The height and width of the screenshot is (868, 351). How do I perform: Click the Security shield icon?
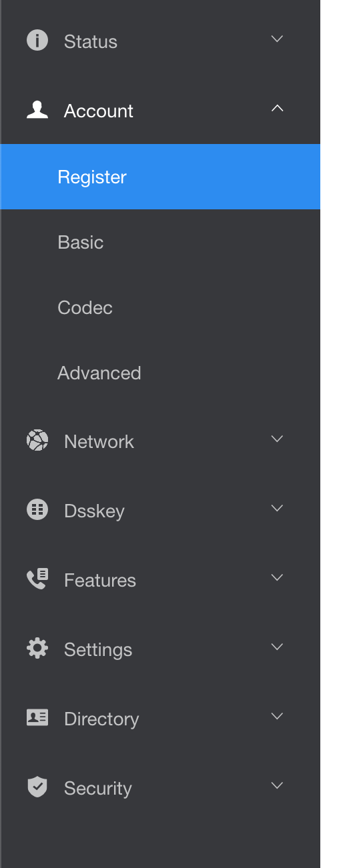(37, 787)
